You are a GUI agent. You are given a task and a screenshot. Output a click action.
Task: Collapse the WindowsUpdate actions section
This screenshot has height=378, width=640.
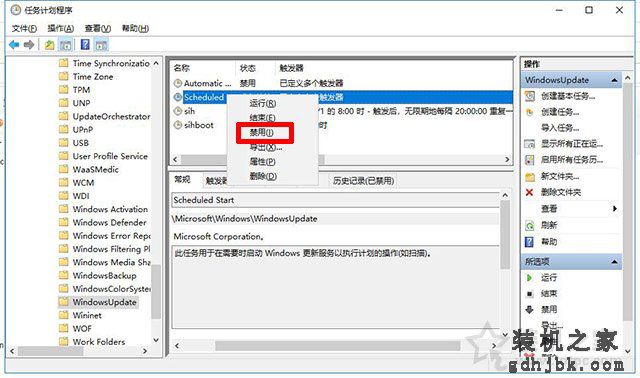point(614,80)
